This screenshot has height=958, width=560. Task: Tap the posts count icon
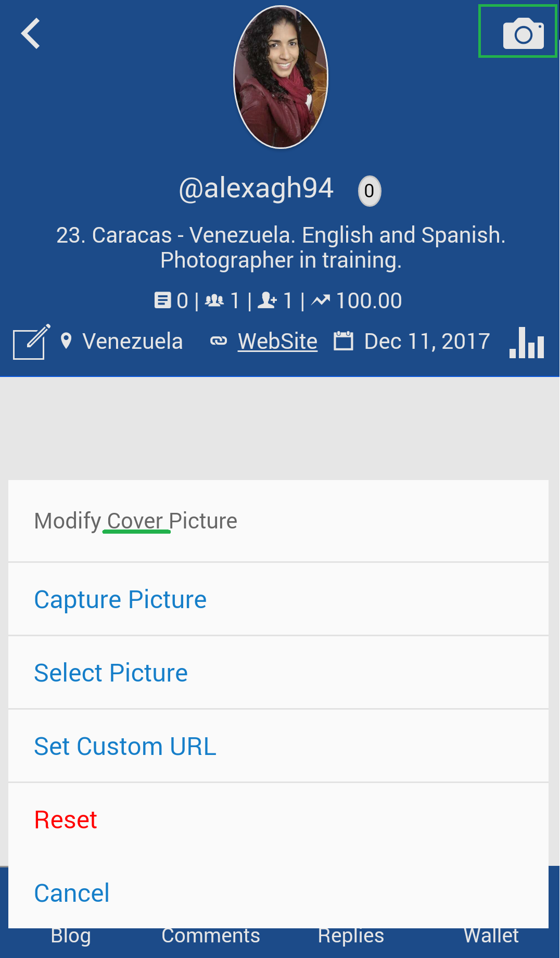tap(162, 300)
